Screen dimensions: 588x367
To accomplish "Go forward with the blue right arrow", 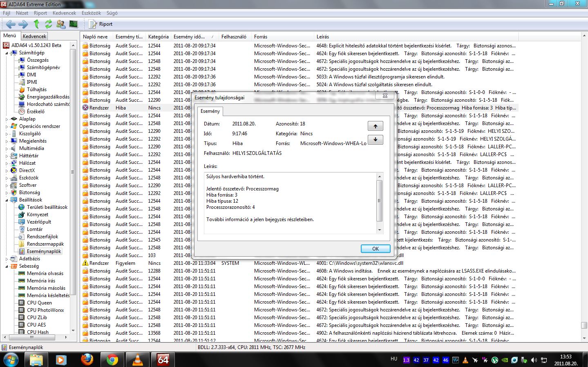I will pyautogui.click(x=23, y=24).
